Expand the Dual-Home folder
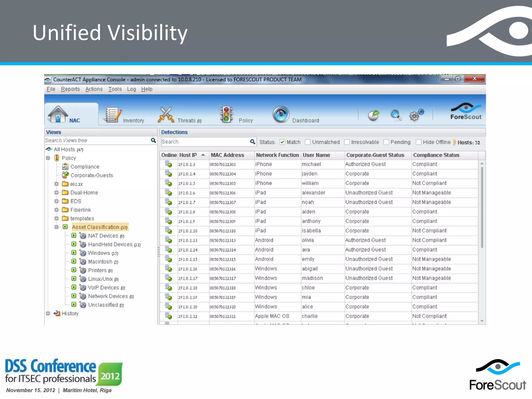Image resolution: width=532 pixels, height=399 pixels. pos(57,193)
